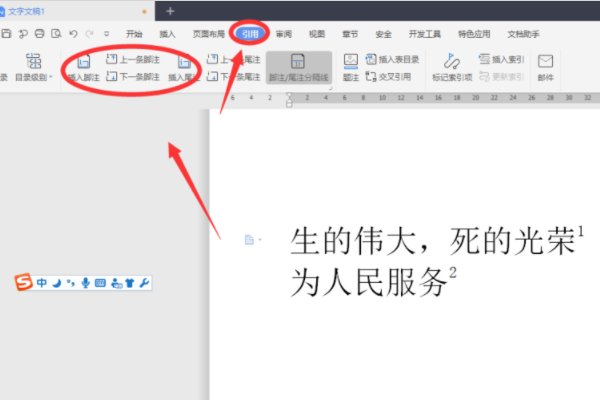
Task: Expand the quick access toolbar customize dropdown
Action: 107,34
